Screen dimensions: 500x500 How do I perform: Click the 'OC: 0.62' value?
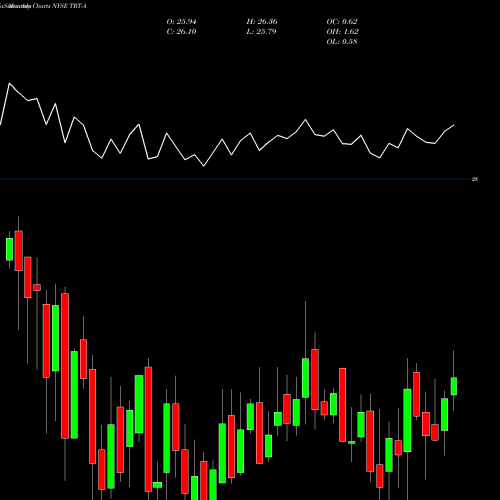pyautogui.click(x=342, y=22)
